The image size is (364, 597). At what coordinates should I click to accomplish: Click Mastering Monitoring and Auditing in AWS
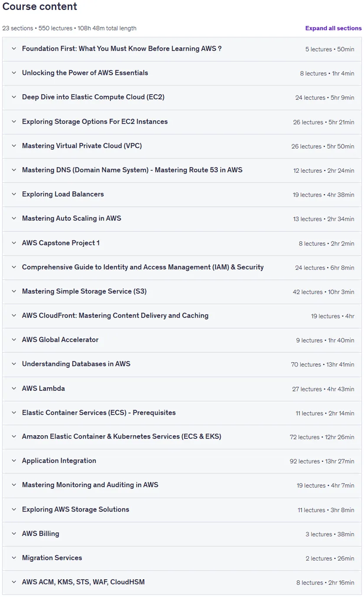coord(90,485)
